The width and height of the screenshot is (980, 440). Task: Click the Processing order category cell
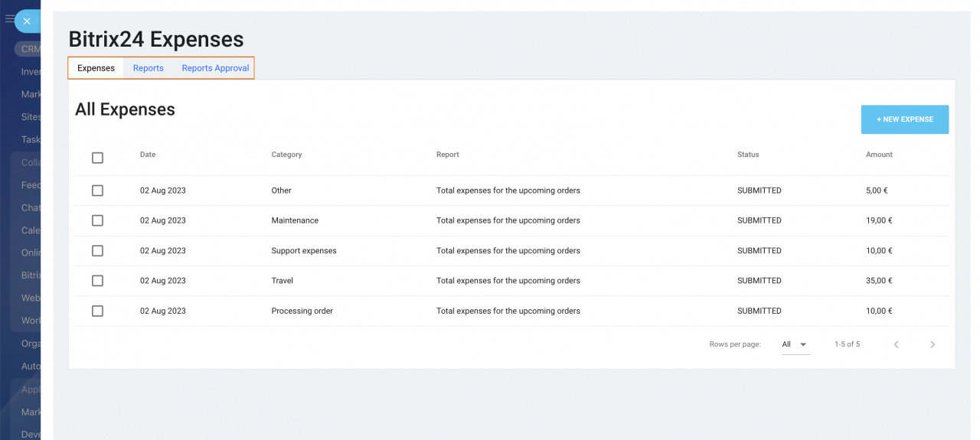302,311
